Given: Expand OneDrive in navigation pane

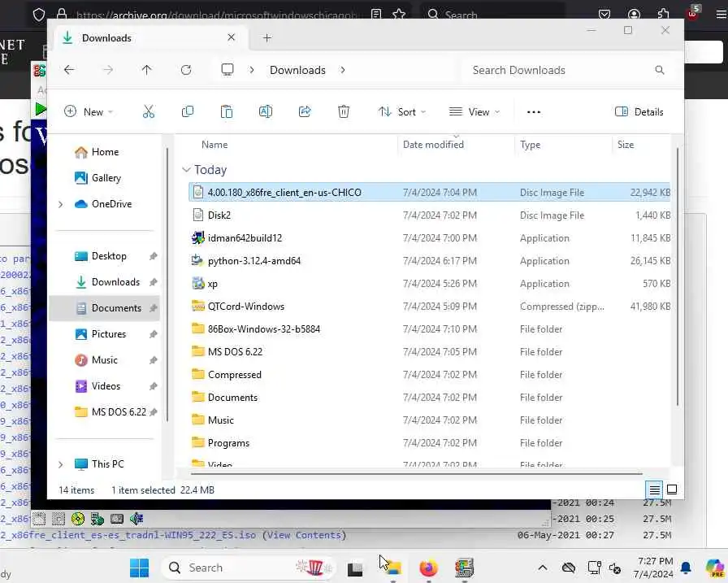Looking at the screenshot, I should coord(60,204).
